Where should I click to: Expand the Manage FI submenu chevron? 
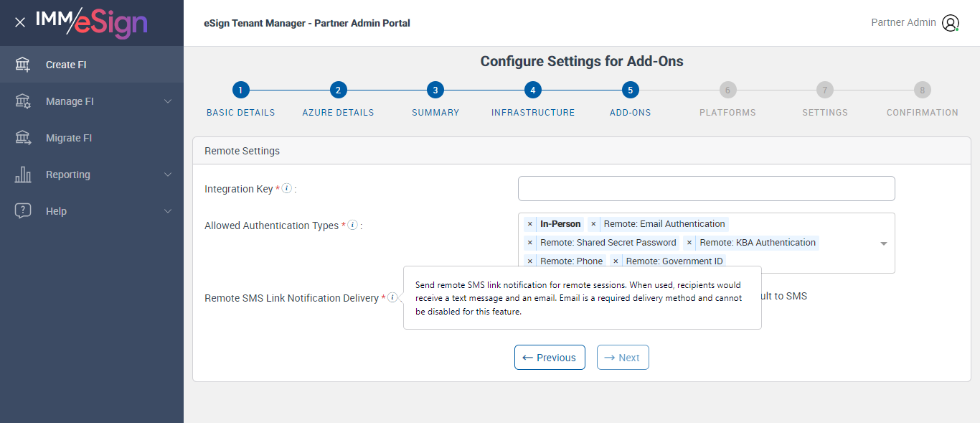[168, 101]
